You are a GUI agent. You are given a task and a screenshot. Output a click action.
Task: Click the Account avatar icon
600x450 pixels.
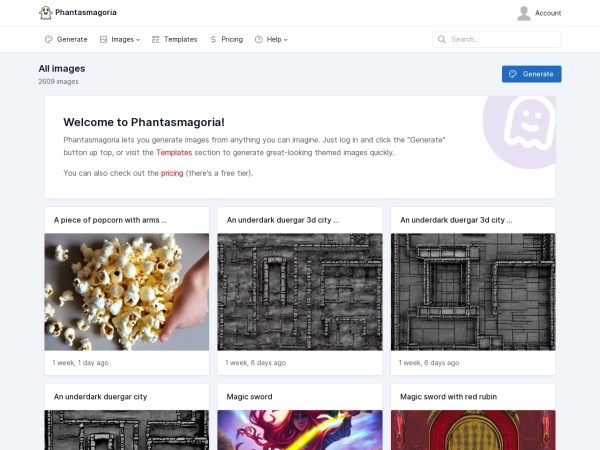tap(524, 13)
